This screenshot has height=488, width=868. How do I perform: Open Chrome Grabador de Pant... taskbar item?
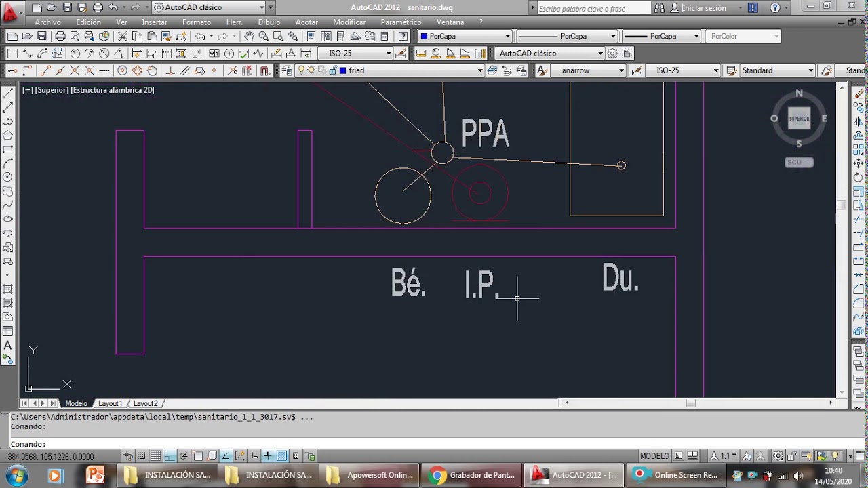[x=472, y=475]
